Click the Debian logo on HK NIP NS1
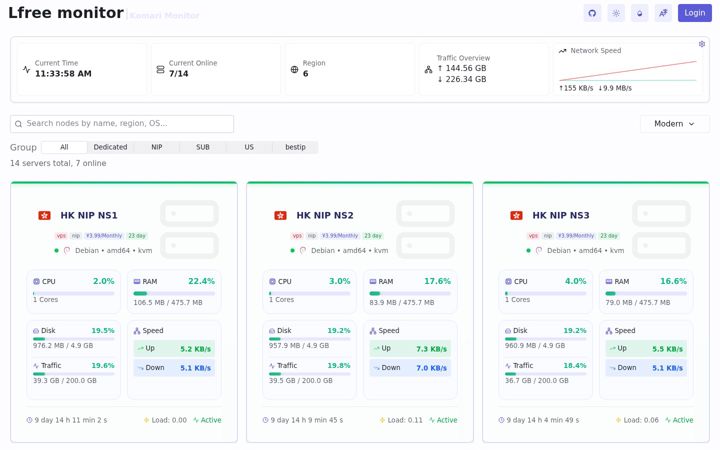 [x=67, y=251]
